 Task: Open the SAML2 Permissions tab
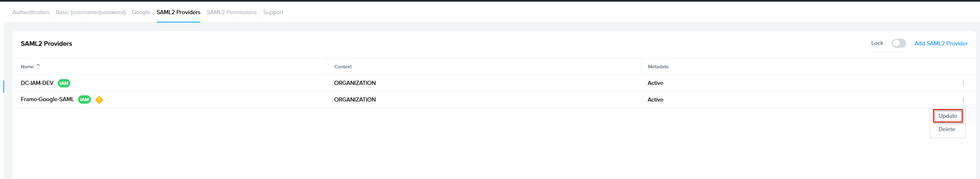coord(231,12)
